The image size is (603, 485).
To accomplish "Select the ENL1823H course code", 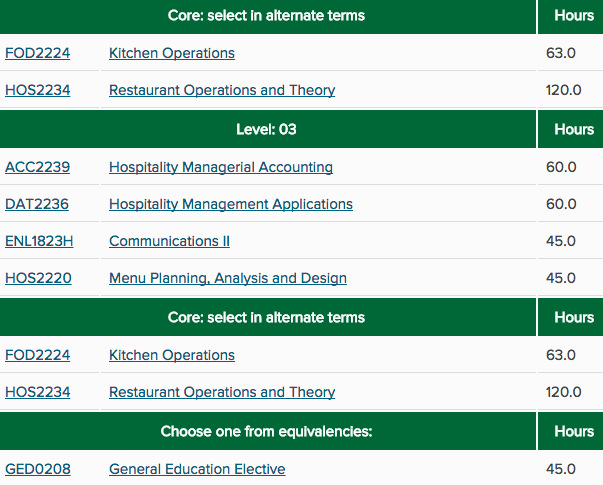I will click(39, 241).
